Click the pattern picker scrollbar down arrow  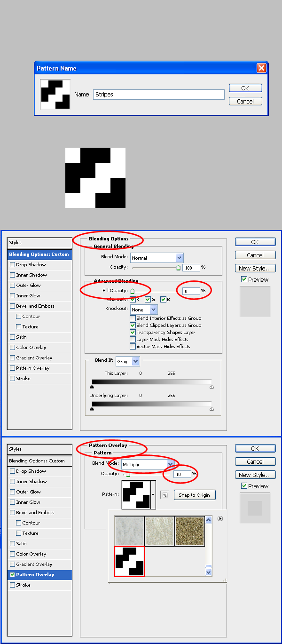pyautogui.click(x=209, y=572)
